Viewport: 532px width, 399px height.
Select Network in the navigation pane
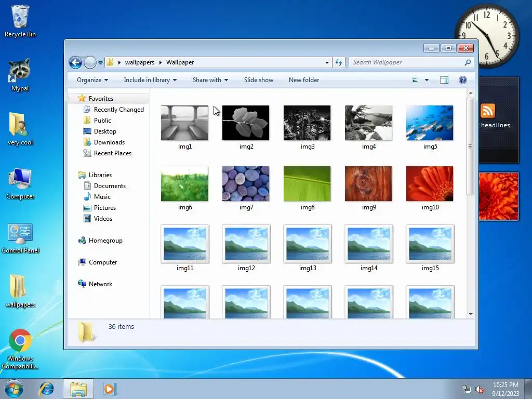click(x=95, y=284)
